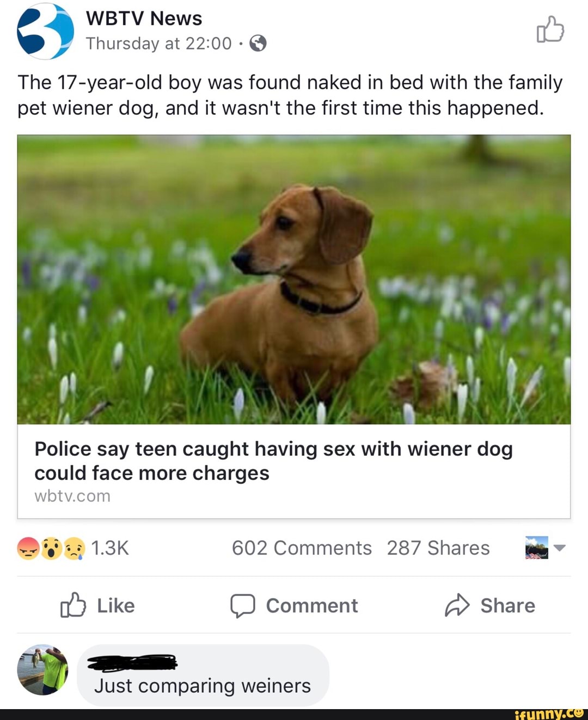The height and width of the screenshot is (720, 588).
Task: Open WBTV News page name link
Action: pos(144,19)
